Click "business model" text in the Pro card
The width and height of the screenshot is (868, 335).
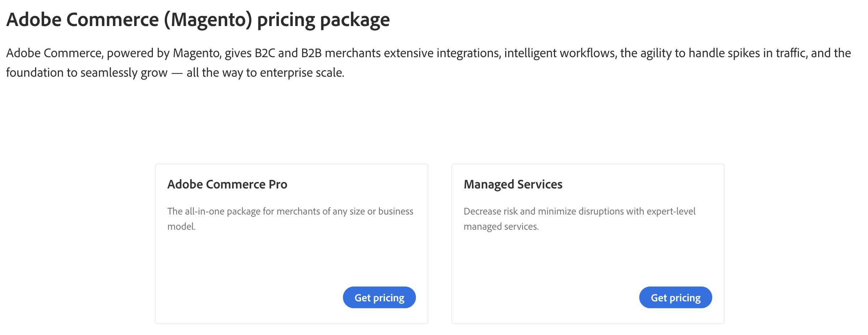pyautogui.click(x=396, y=211)
